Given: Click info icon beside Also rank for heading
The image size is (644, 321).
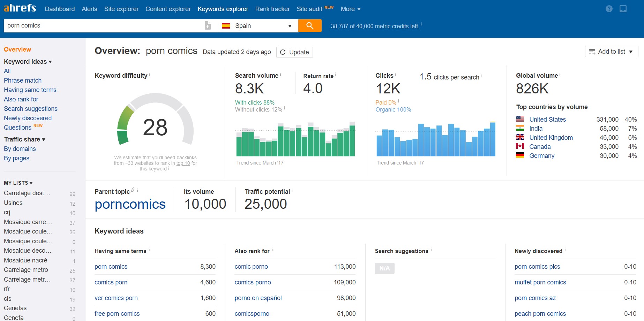Looking at the screenshot, I should pos(273,250).
